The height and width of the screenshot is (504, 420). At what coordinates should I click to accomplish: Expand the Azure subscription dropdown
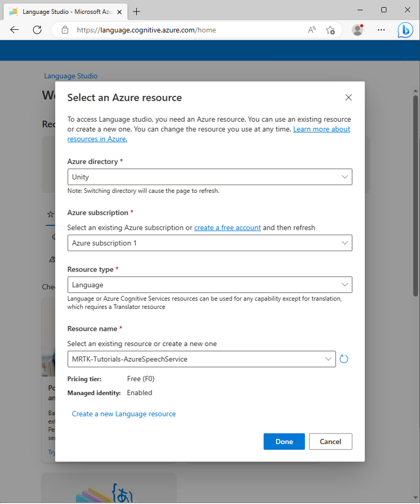(209, 243)
